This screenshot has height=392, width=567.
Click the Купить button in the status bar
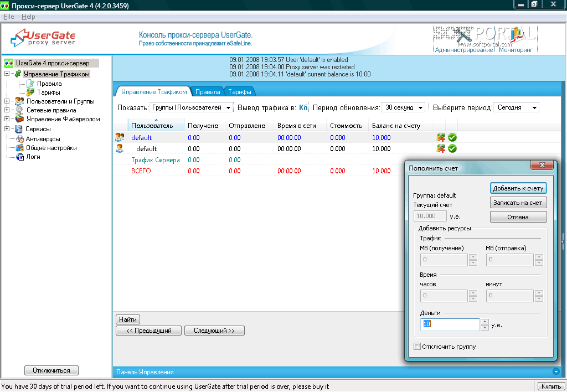[551, 386]
